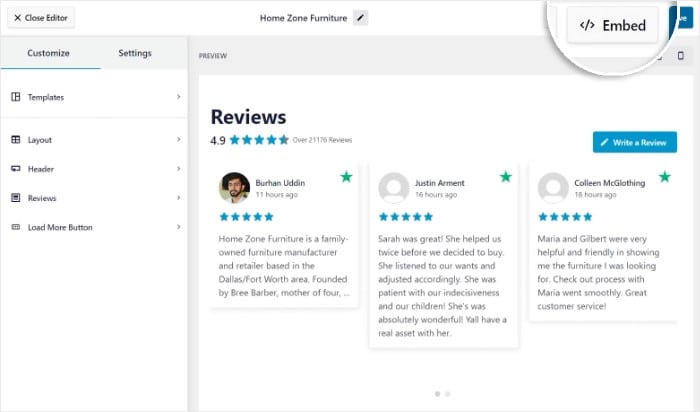Open the Templates section
Image resolution: width=700 pixels, height=412 pixels.
[94, 97]
